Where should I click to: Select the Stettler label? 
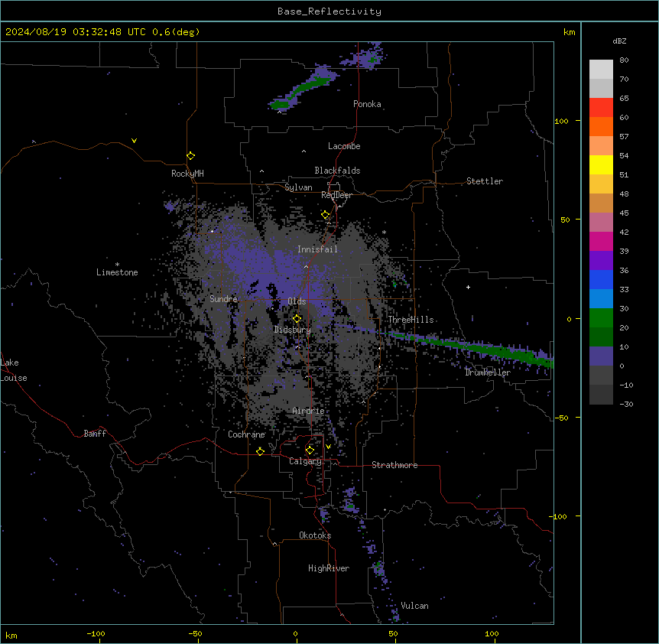point(484,181)
